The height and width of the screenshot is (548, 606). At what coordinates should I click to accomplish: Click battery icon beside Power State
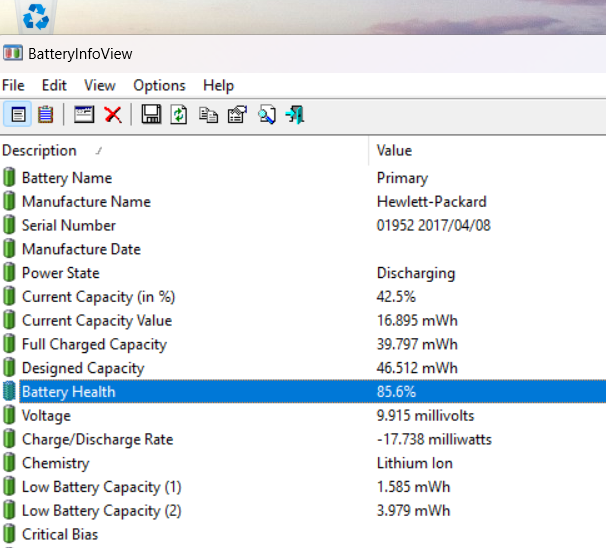(x=9, y=273)
